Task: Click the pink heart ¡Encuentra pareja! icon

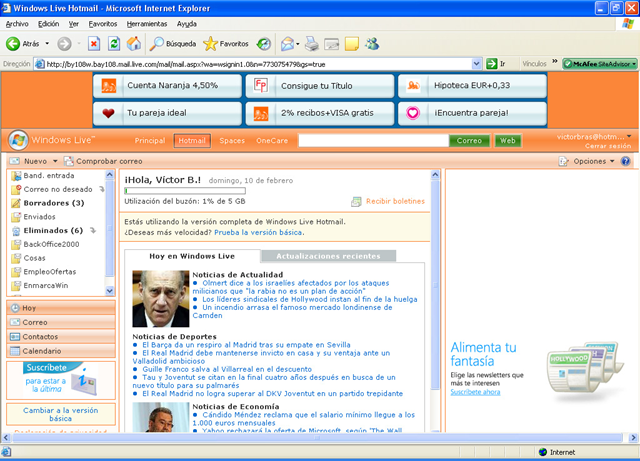Action: (x=413, y=113)
